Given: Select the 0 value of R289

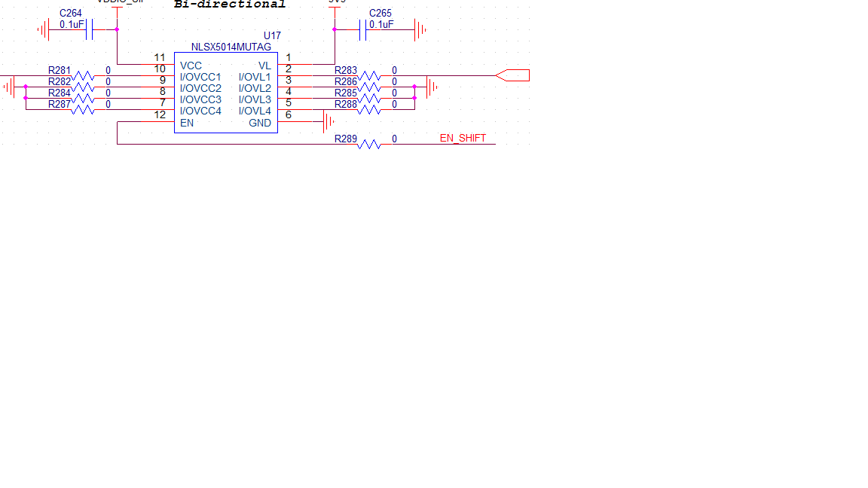Looking at the screenshot, I should tap(394, 139).
